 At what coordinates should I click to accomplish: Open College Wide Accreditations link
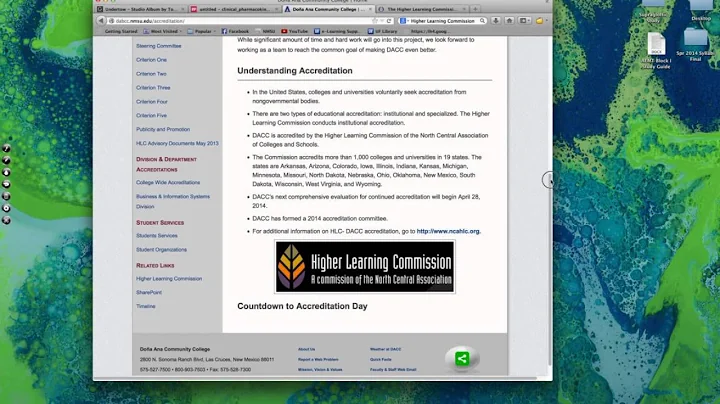pos(168,182)
